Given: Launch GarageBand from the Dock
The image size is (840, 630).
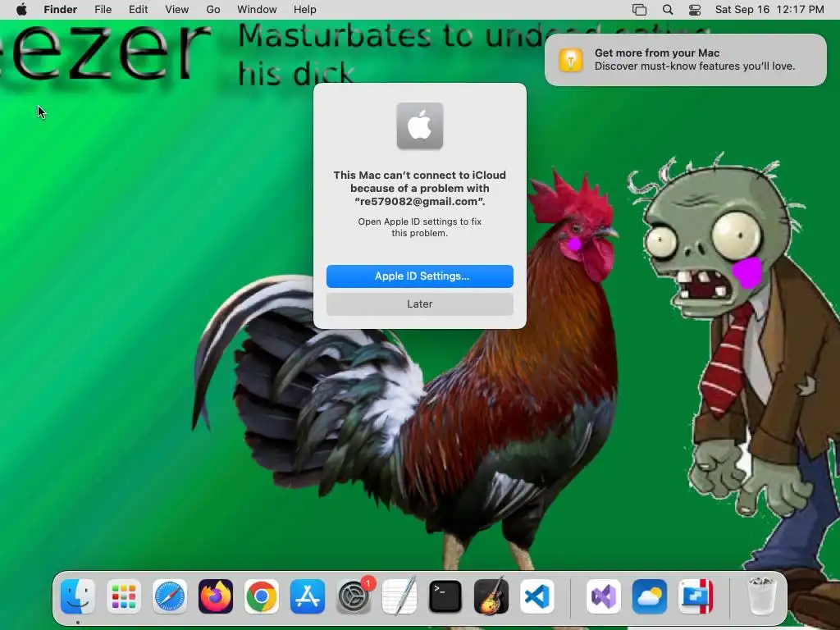Looking at the screenshot, I should pyautogui.click(x=491, y=596).
